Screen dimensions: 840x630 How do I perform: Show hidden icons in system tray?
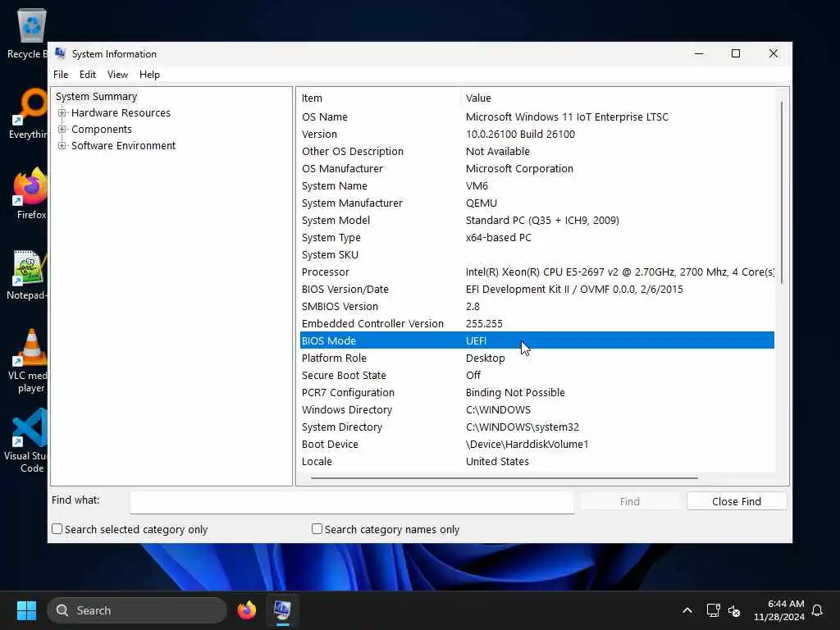point(687,610)
